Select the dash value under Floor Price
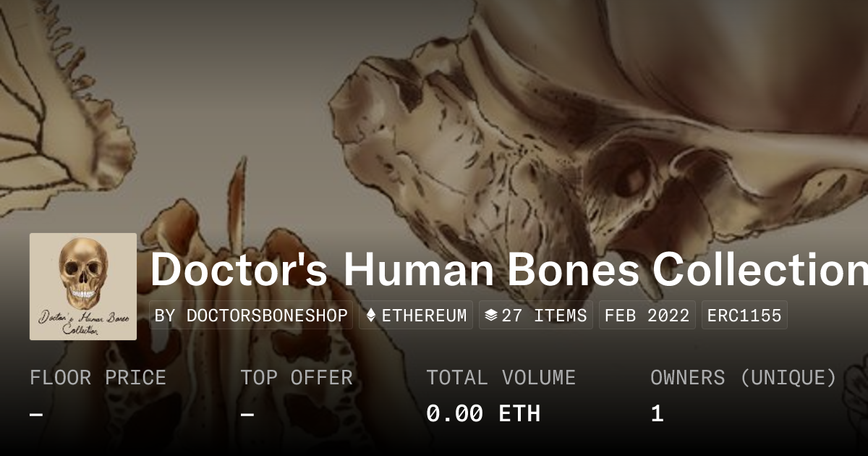The height and width of the screenshot is (456, 868). [x=36, y=415]
